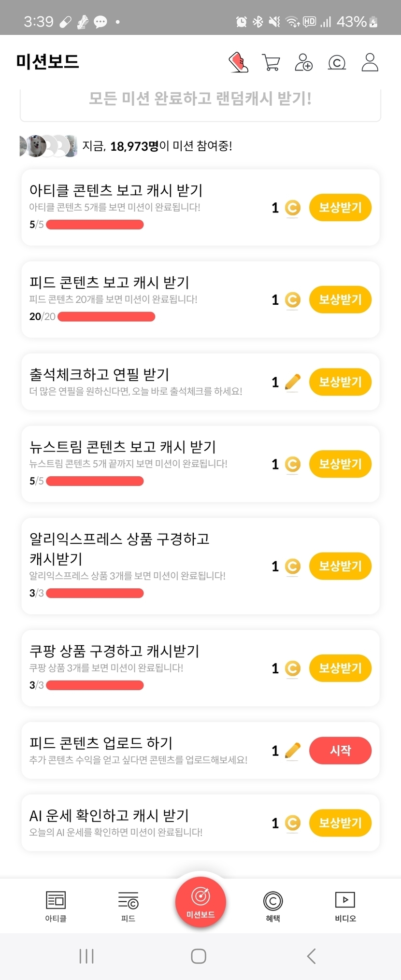Claim reward for AI 운세 mission
This screenshot has width=401, height=980.
[x=340, y=823]
